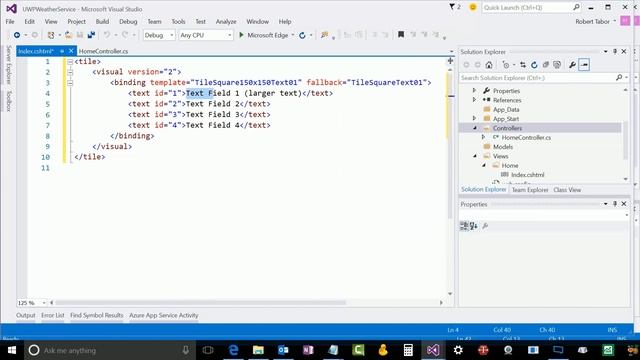
Task: Click the feedback smiley icon
Action: 473,7
